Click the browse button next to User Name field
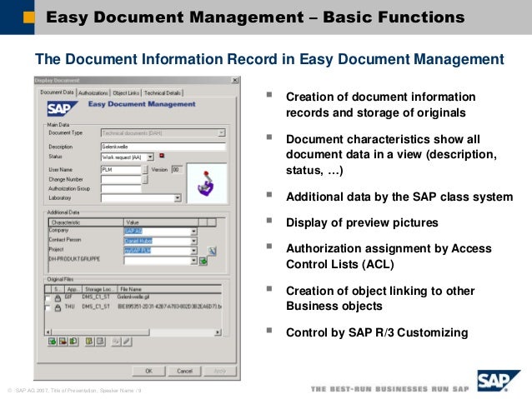 [145, 169]
